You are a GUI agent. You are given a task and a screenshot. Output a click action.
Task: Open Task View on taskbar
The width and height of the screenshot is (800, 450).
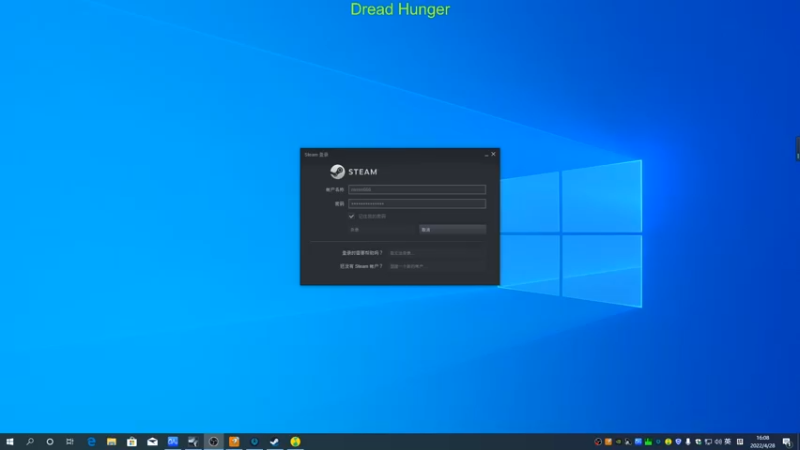[x=70, y=442]
